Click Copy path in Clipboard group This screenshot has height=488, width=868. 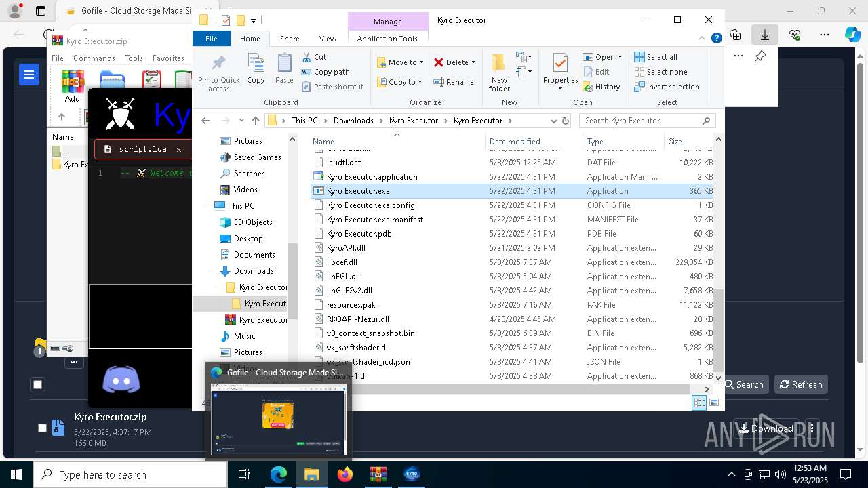click(x=325, y=72)
